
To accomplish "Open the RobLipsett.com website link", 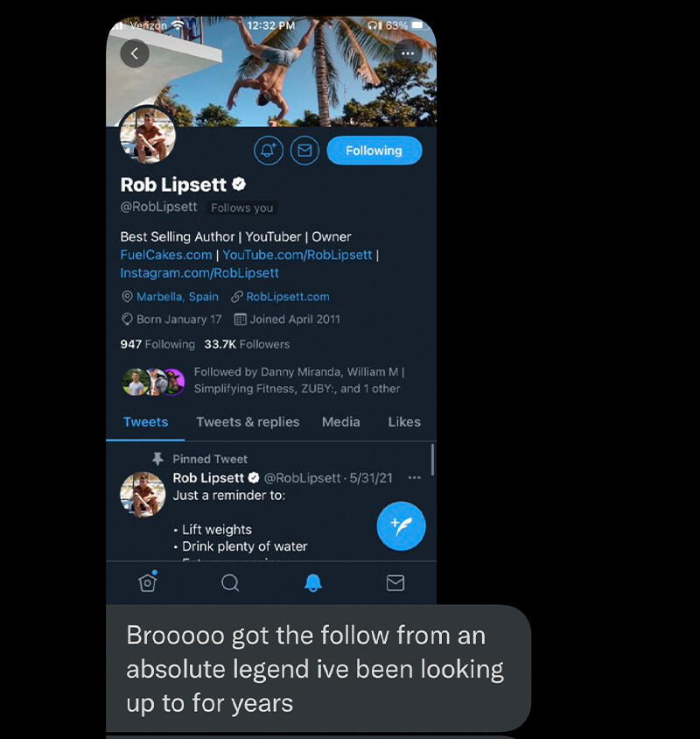I will pos(287,297).
